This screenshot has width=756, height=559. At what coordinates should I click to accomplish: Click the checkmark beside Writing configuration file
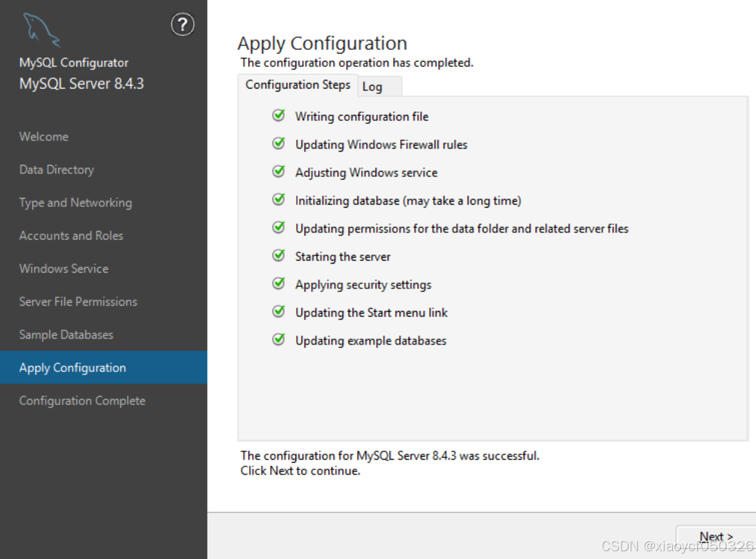[x=279, y=116]
